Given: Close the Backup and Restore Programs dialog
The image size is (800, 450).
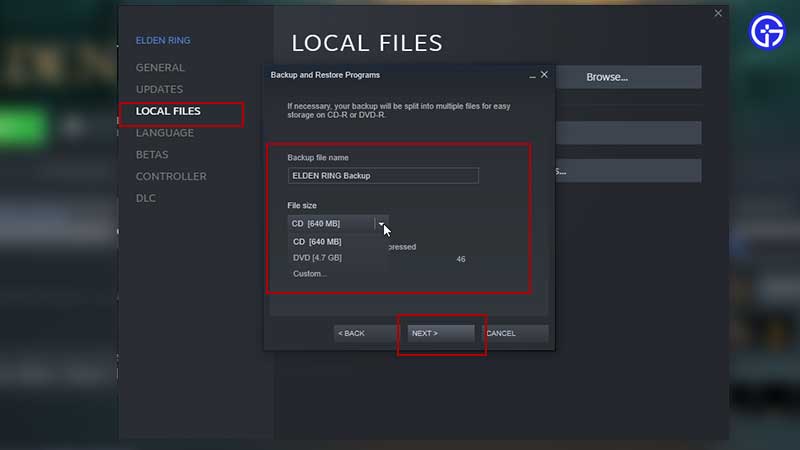Looking at the screenshot, I should 544,74.
